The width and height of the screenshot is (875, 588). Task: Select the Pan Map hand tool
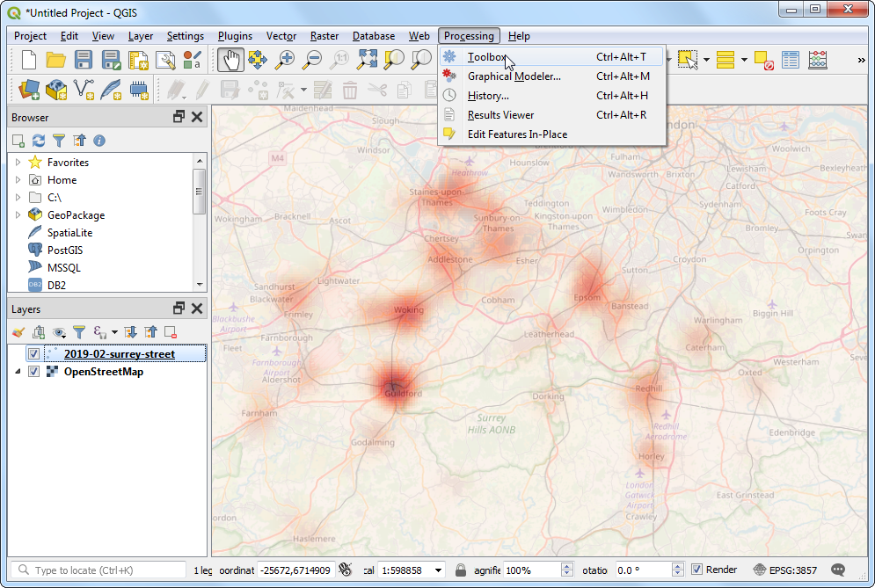coord(231,60)
